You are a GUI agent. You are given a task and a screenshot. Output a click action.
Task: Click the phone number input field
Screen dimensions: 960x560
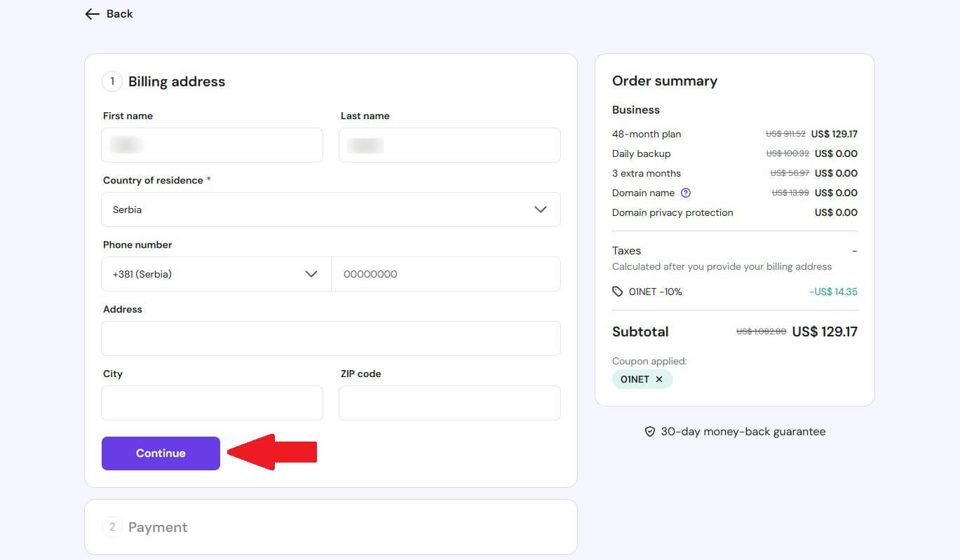(446, 274)
